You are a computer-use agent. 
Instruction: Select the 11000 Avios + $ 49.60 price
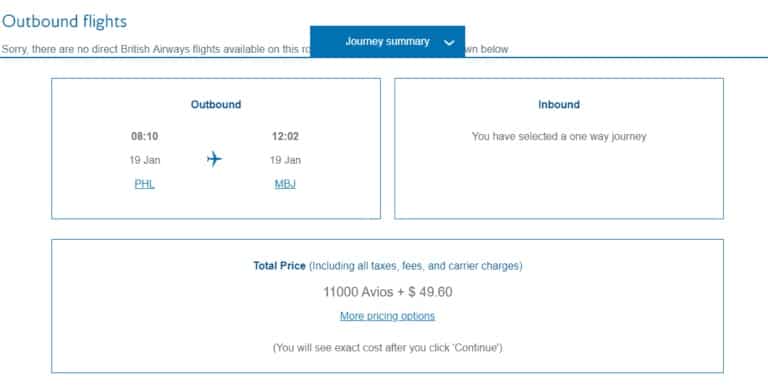[387, 292]
